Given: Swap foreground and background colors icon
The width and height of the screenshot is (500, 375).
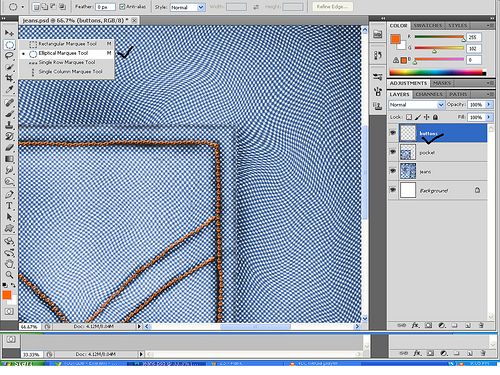Looking at the screenshot, I should click(x=13, y=285).
